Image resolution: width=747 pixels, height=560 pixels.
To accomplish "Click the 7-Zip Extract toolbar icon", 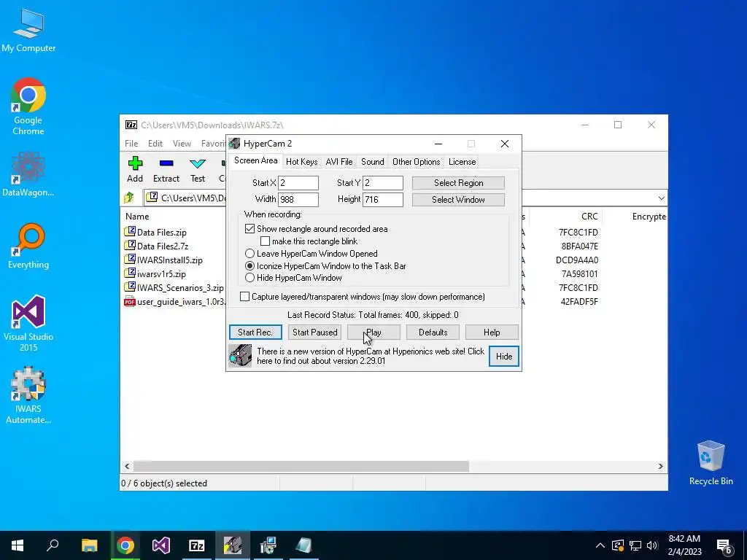I will 166,169.
